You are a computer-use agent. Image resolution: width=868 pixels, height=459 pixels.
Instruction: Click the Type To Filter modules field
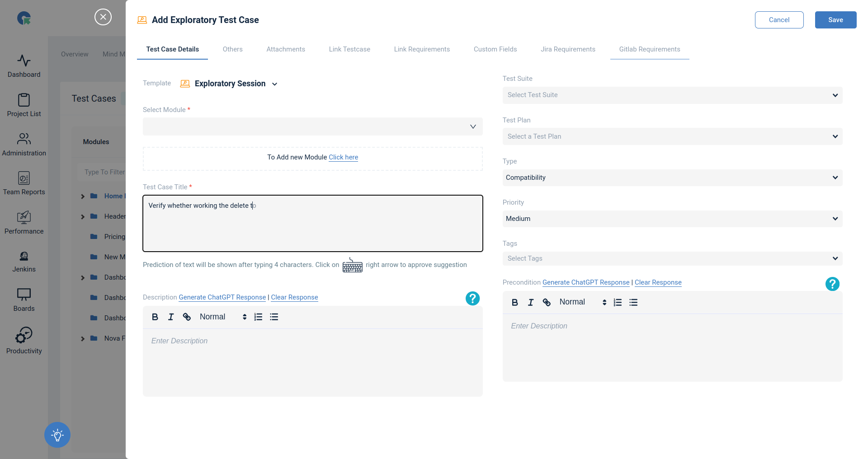102,172
